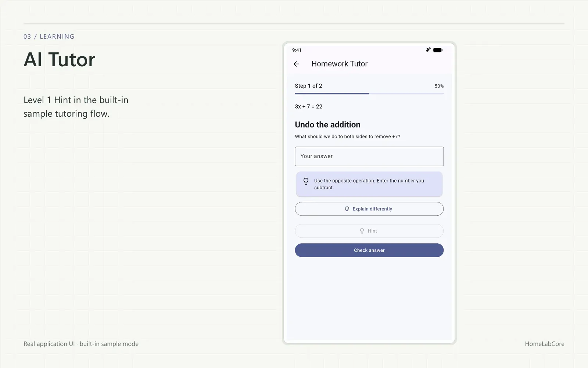Click the Explain differently button
Viewport: 588px width, 368px height.
pos(369,209)
